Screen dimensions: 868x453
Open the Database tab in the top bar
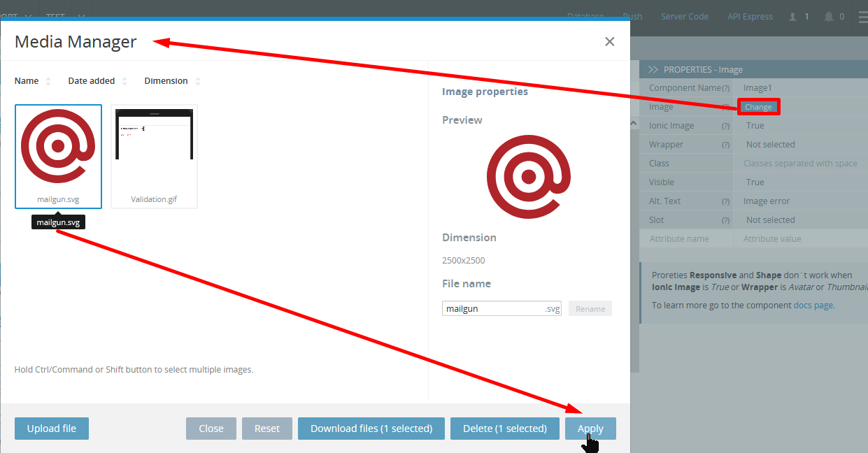click(x=585, y=17)
